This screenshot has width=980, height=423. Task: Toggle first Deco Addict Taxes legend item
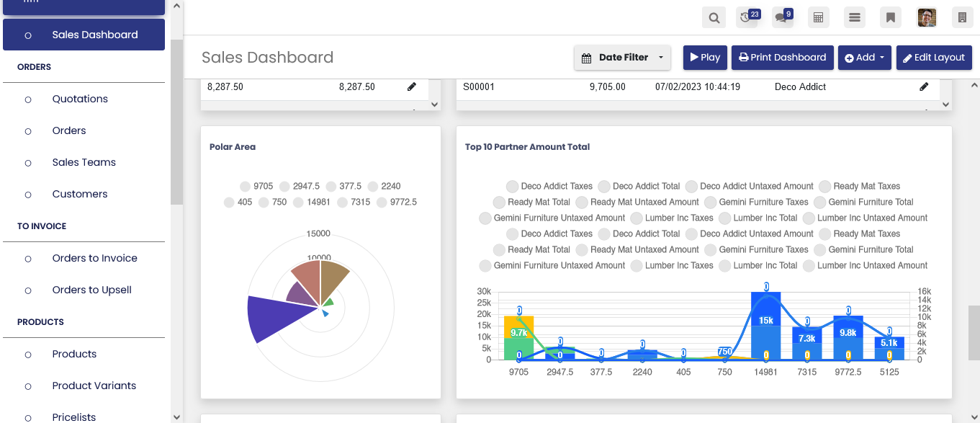pyautogui.click(x=549, y=186)
